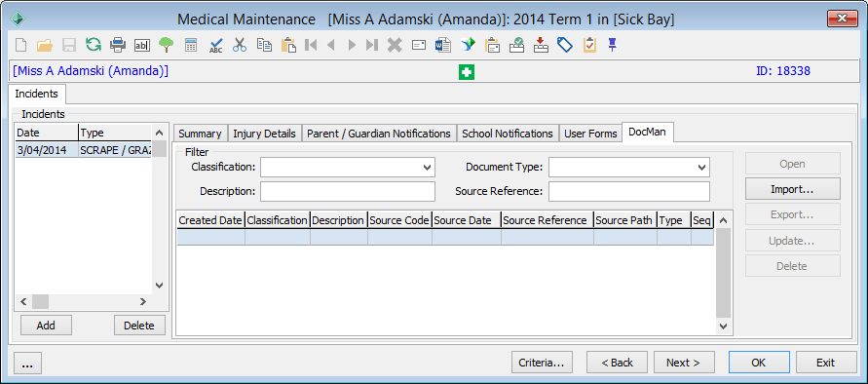This screenshot has height=384, width=868.
Task: Click the Criteria... button
Action: click(x=542, y=363)
